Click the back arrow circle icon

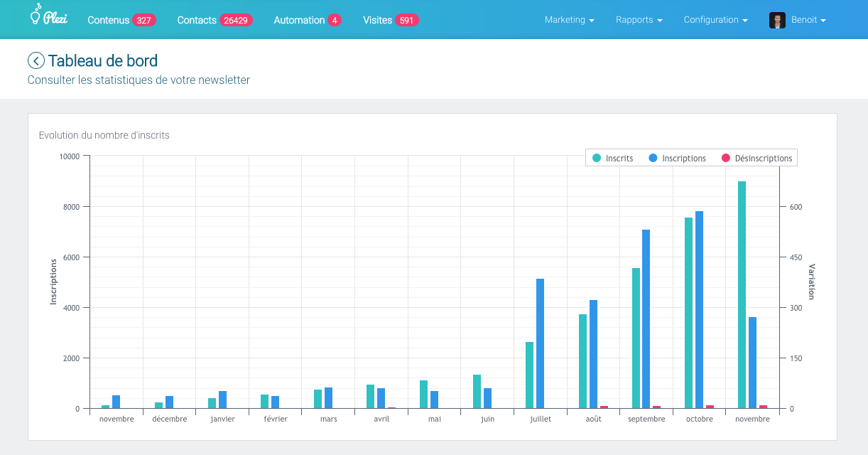[36, 61]
